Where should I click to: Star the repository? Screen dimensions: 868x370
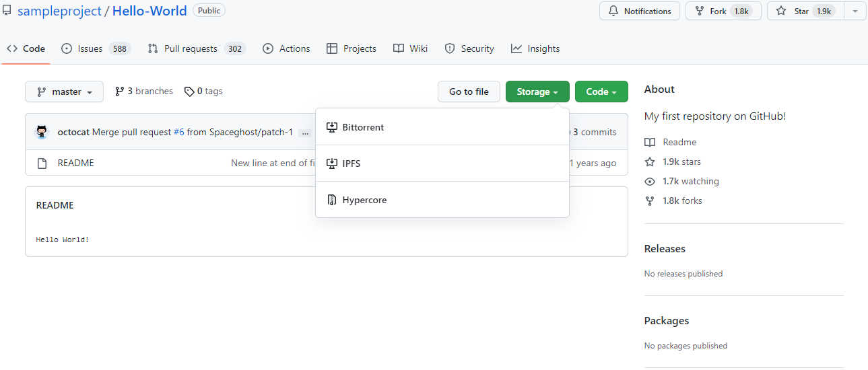(805, 11)
